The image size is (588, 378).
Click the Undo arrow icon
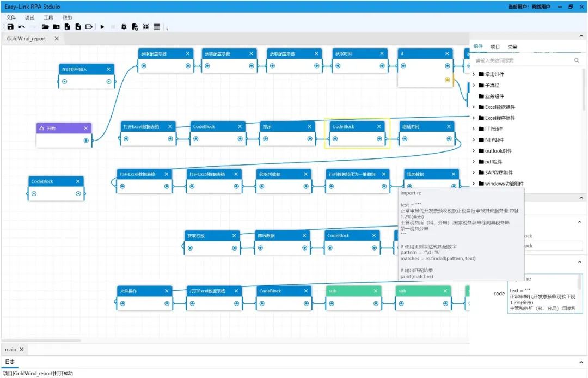(x=22, y=27)
